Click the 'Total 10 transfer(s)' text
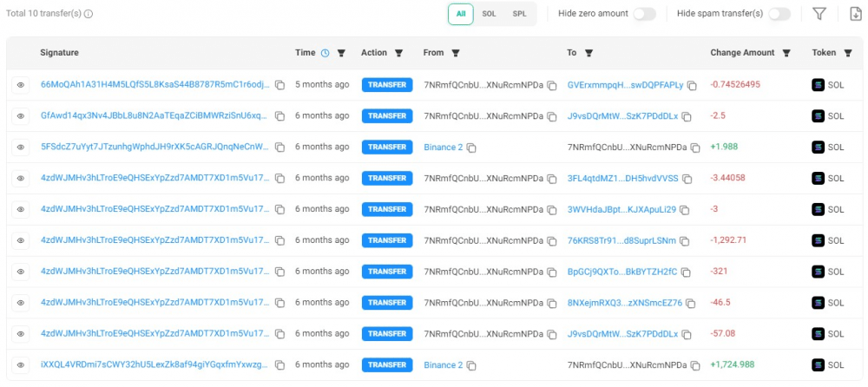 coord(43,14)
